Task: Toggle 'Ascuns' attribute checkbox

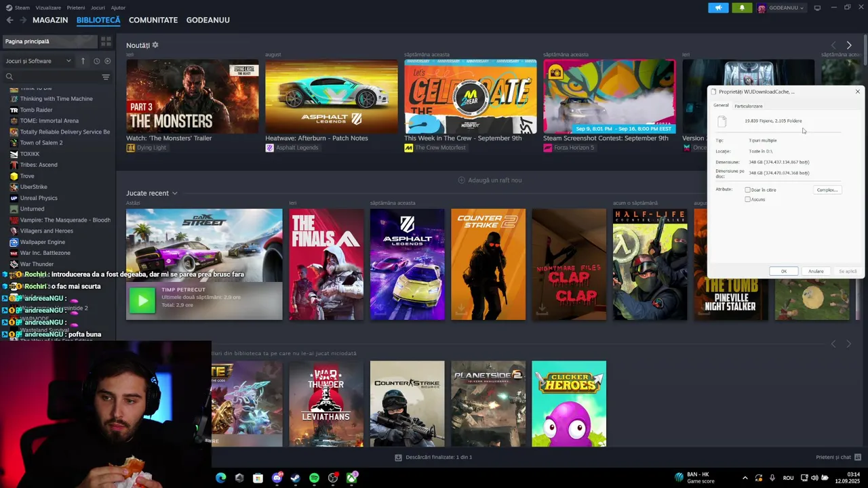Action: [x=747, y=199]
